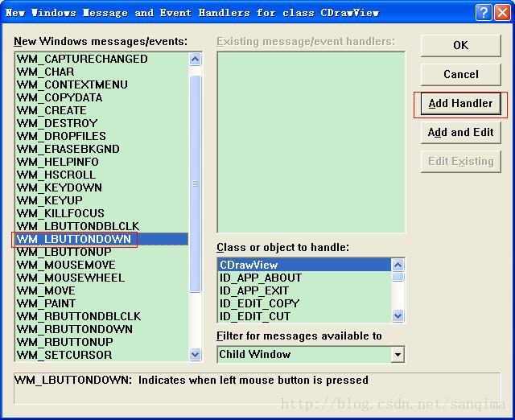Click the Add Handler button
This screenshot has width=515, height=420.
tap(461, 104)
